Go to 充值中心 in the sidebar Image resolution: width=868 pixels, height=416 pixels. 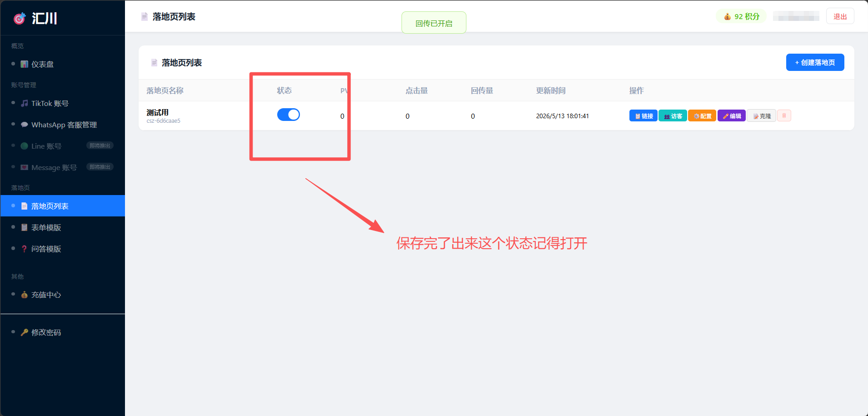(x=63, y=295)
